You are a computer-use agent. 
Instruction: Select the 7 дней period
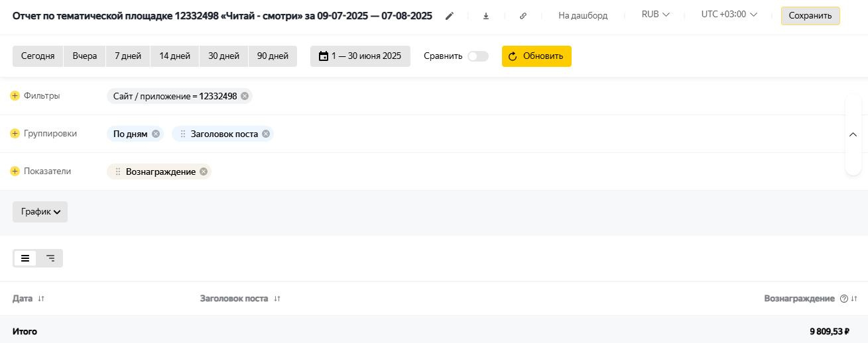tap(128, 56)
